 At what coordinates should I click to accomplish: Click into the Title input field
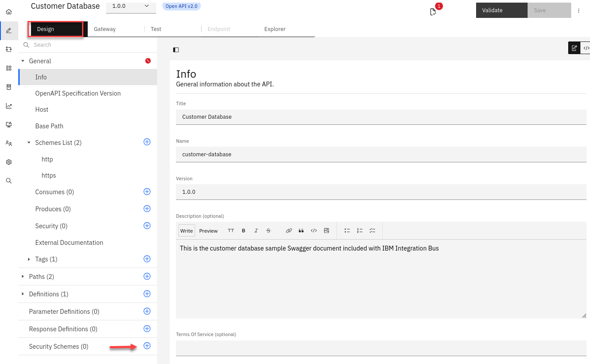coord(381,117)
